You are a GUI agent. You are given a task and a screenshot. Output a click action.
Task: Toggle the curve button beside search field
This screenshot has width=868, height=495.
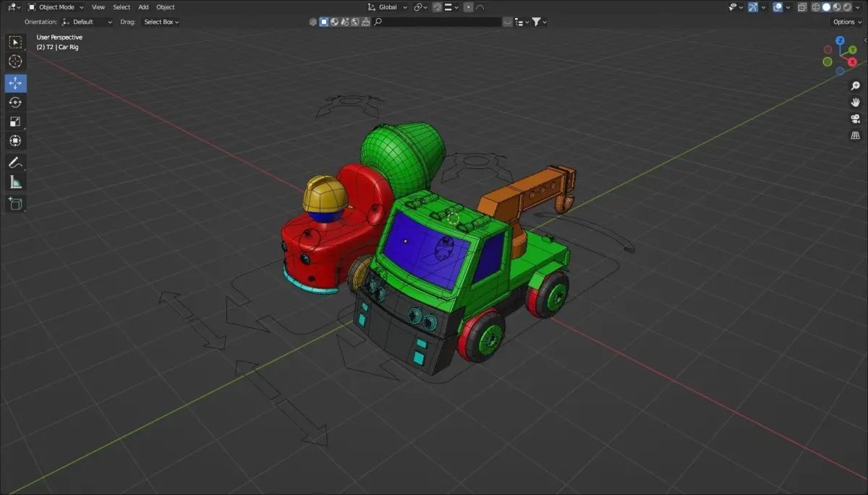click(x=508, y=22)
